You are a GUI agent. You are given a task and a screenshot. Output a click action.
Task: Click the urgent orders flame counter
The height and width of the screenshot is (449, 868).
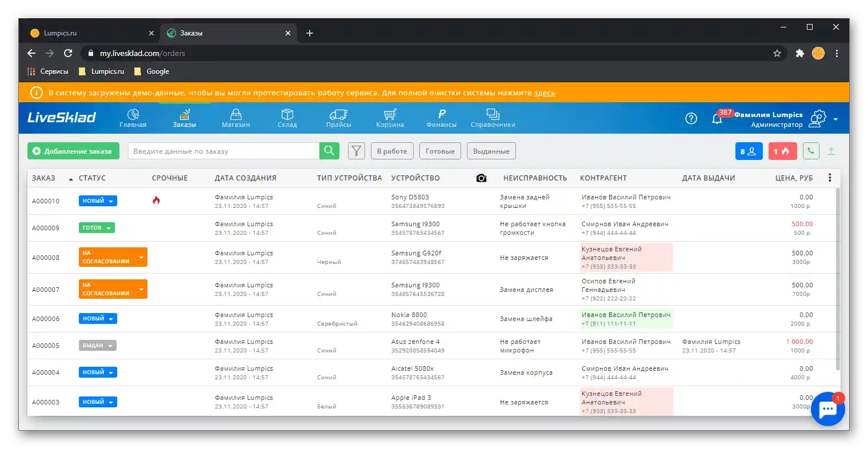click(782, 150)
